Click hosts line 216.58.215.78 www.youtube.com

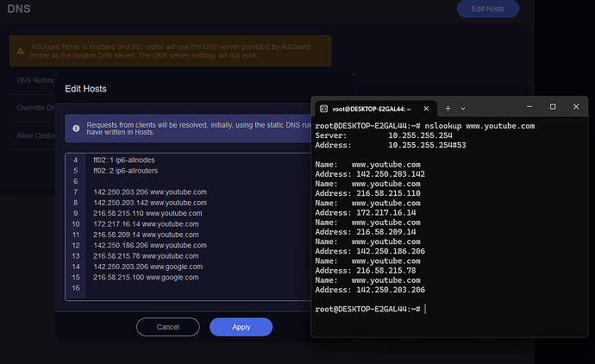pyautogui.click(x=146, y=256)
